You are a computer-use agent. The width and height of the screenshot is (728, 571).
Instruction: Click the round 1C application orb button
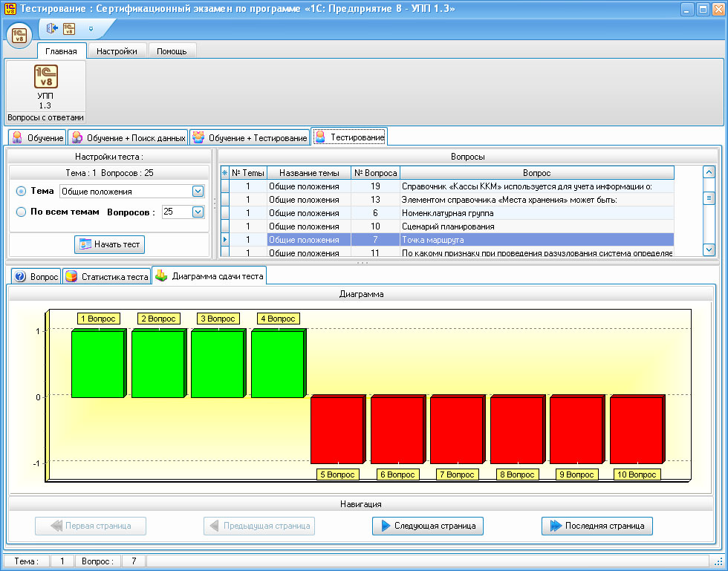(19, 35)
